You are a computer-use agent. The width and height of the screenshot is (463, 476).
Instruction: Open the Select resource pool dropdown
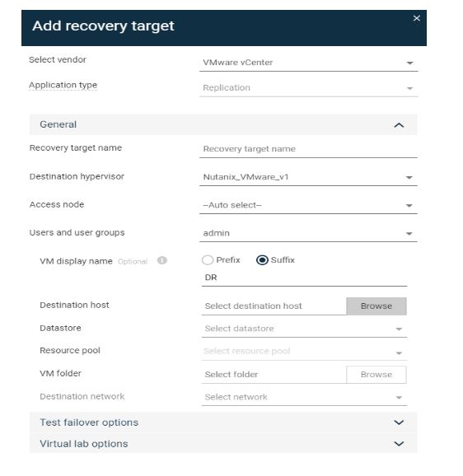click(x=304, y=352)
